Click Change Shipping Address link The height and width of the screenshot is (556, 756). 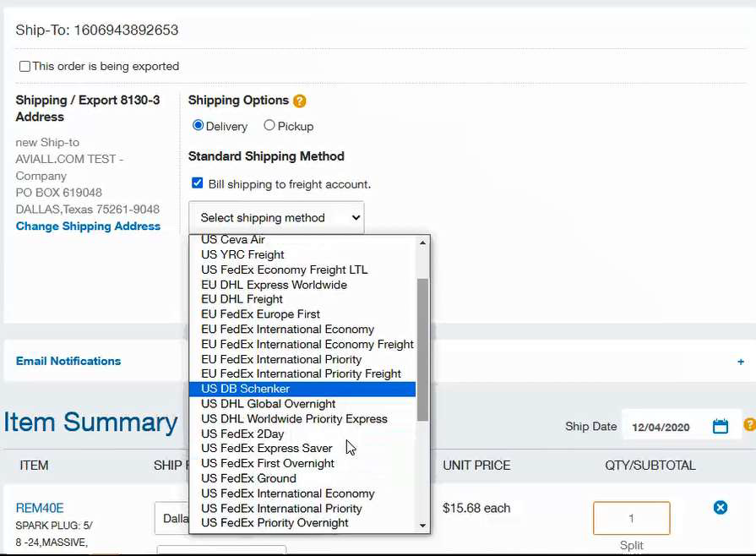click(x=88, y=226)
